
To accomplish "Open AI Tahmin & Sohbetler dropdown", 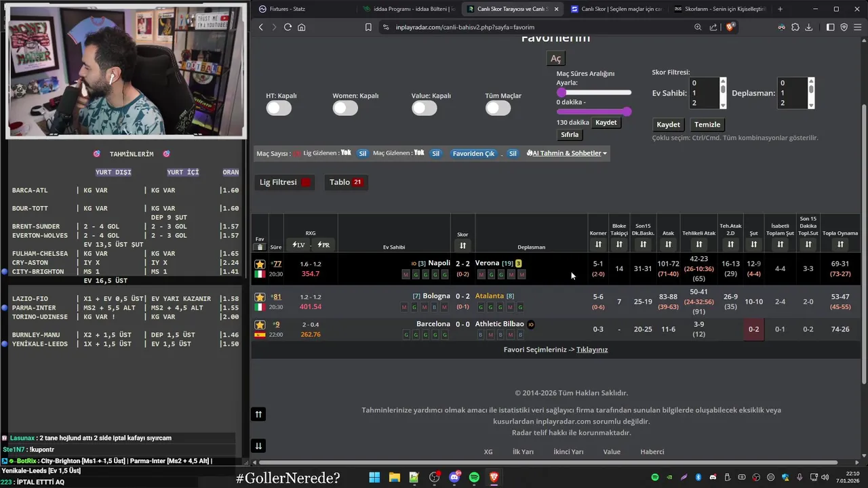I will point(567,153).
